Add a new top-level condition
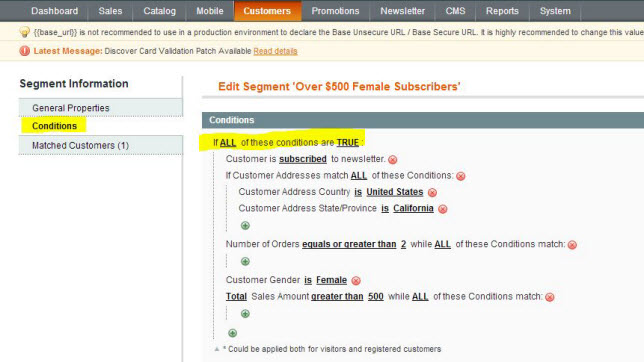644x362 pixels. point(232,333)
